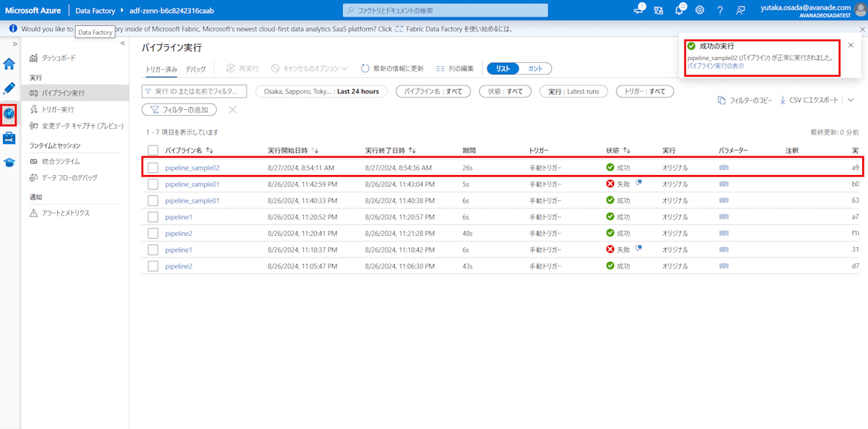Open parameters icon for pipeline_sample02 row
868x429 pixels.
[x=723, y=167]
